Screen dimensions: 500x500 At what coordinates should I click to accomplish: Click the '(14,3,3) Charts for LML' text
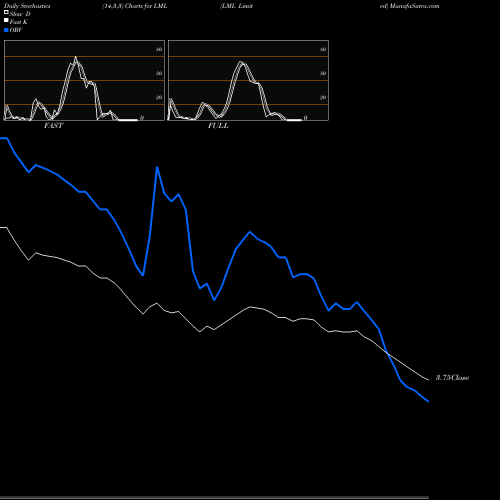point(135,6)
